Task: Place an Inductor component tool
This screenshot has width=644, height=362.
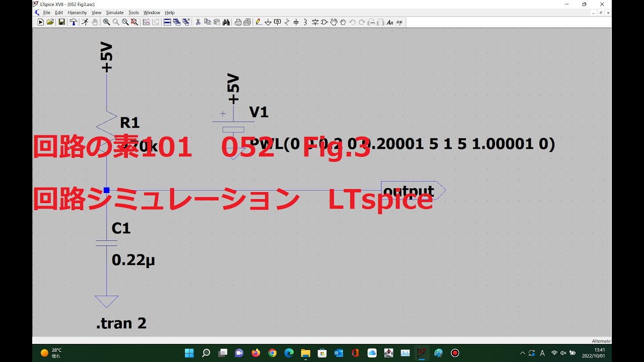Action: 305,22
